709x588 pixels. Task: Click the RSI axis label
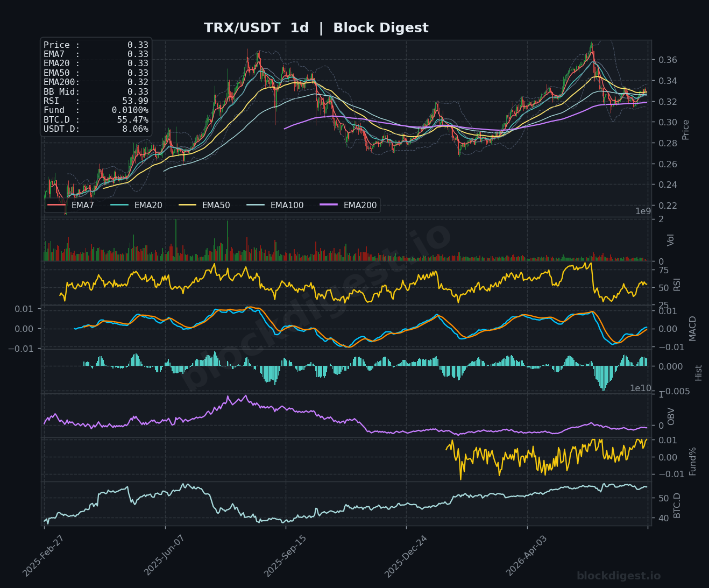point(677,284)
